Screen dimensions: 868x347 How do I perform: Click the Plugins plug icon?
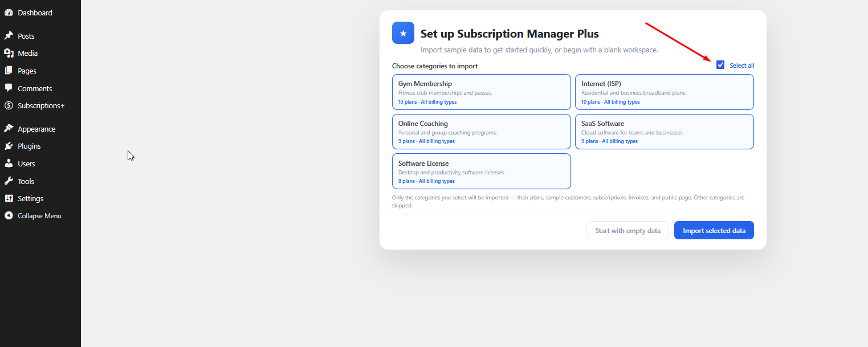pos(9,146)
